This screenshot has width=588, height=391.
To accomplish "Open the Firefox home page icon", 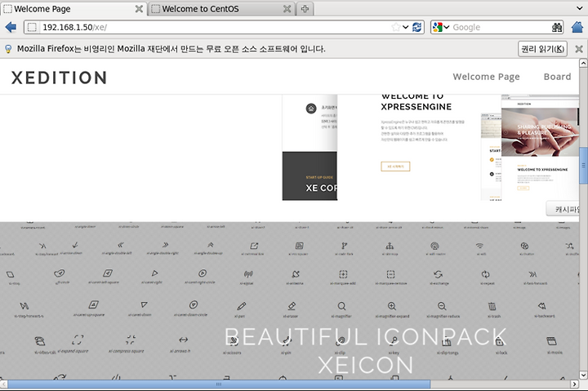I will (577, 28).
